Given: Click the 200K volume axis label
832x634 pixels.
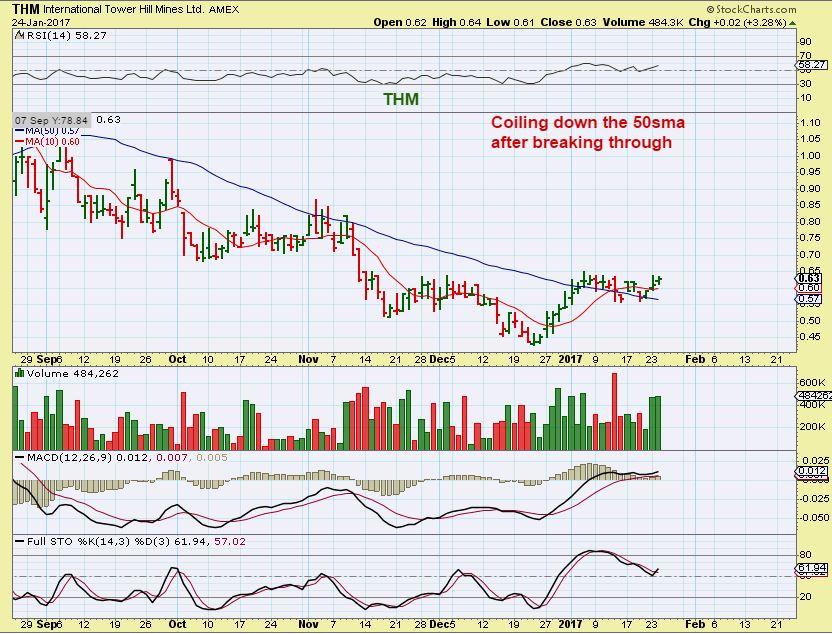Looking at the screenshot, I should coord(811,427).
